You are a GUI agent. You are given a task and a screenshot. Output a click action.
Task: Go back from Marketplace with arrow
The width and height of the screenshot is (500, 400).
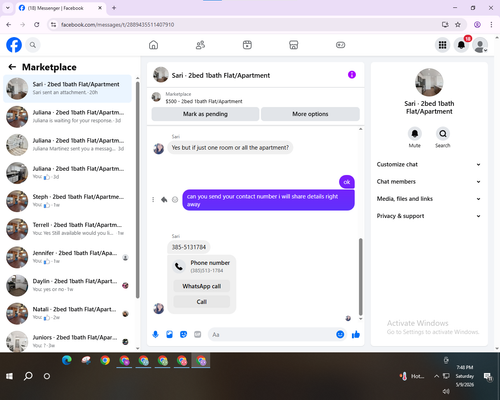(12, 67)
